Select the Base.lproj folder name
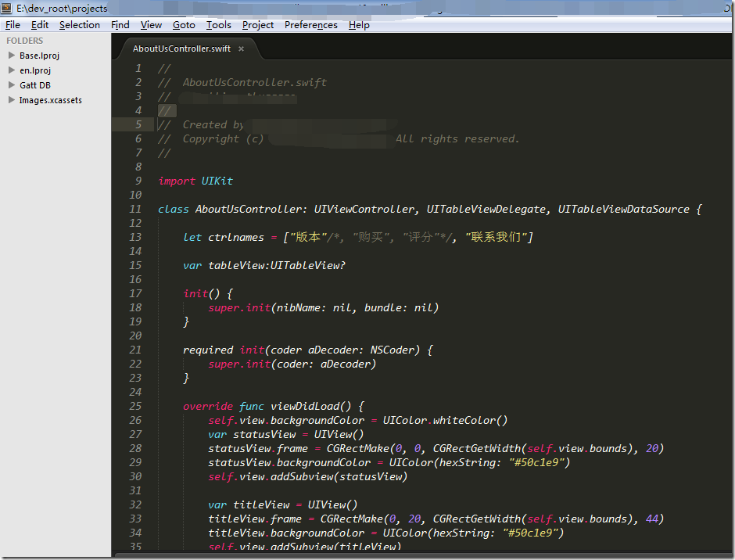 pyautogui.click(x=39, y=56)
